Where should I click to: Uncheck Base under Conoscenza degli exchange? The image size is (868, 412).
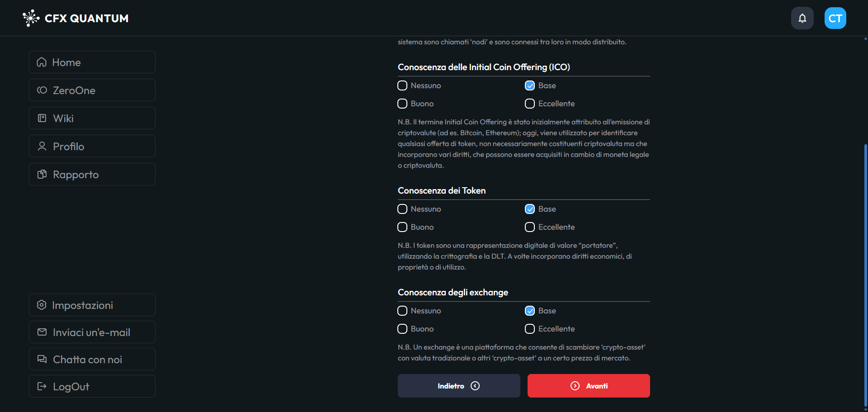click(x=530, y=311)
